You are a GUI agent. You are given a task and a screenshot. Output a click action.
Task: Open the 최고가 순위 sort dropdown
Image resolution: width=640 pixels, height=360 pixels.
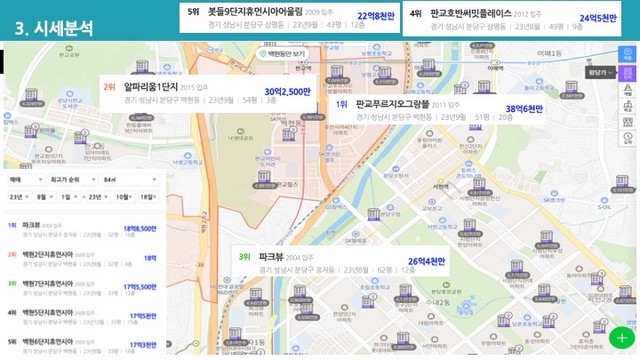[x=73, y=180]
